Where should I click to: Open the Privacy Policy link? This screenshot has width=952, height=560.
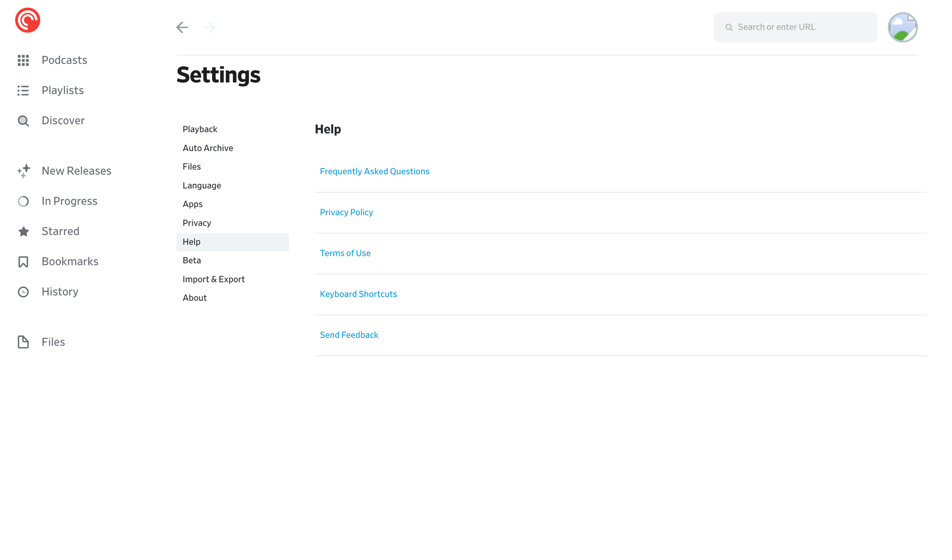coord(346,213)
